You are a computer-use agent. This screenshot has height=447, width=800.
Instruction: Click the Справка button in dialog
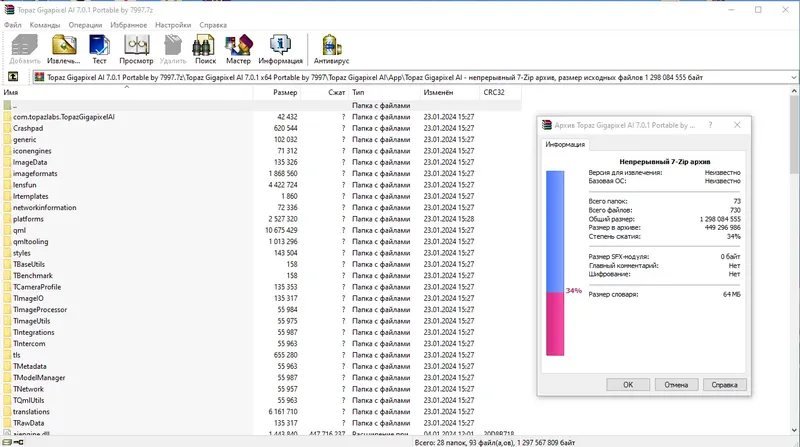tap(724, 385)
